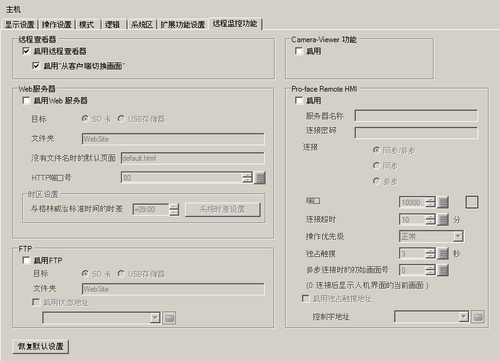Click default page field default.html

point(192,158)
